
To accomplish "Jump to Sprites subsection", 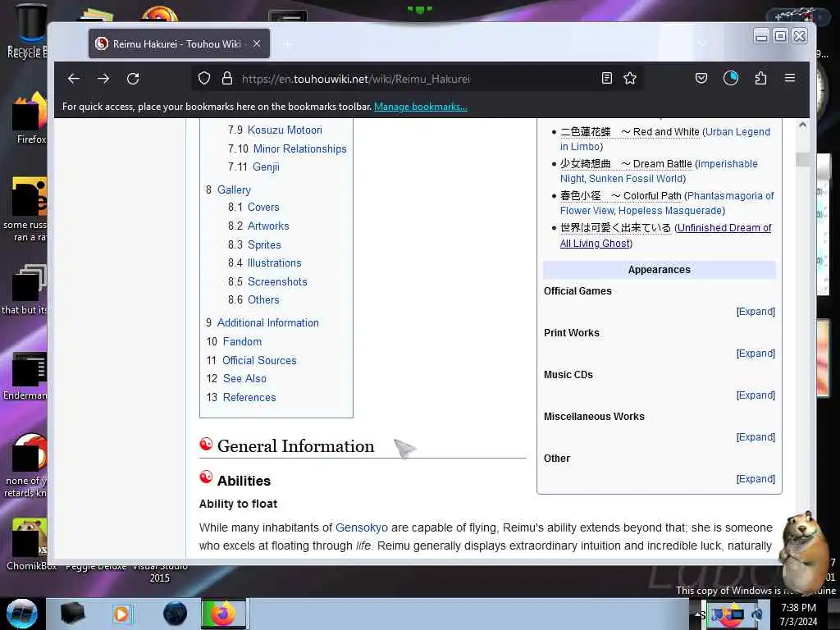I will pos(264,244).
